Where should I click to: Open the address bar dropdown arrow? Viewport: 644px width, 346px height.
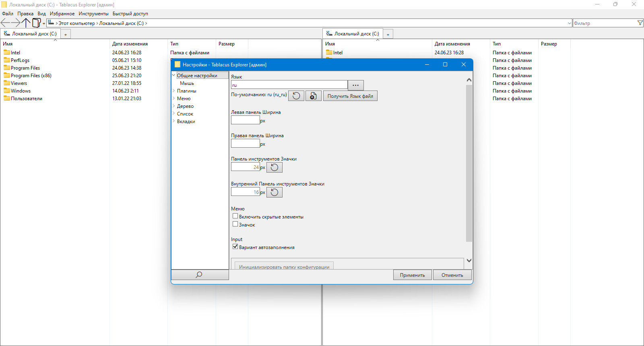coord(569,23)
